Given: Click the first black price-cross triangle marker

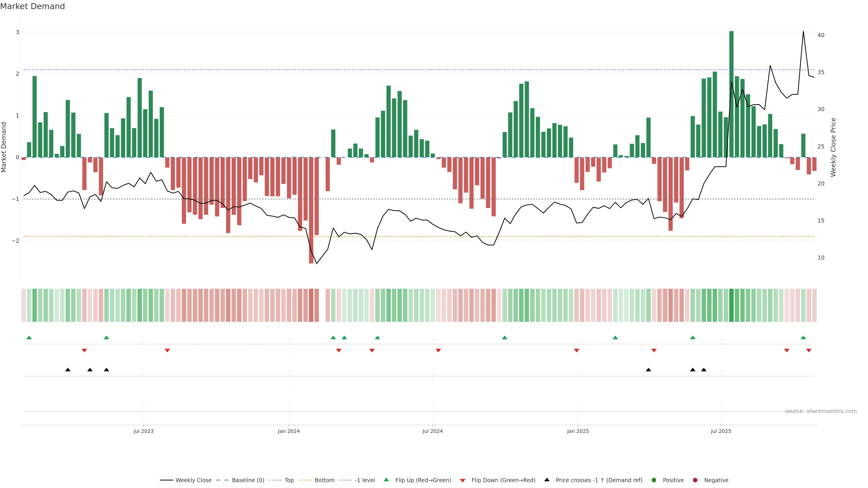Looking at the screenshot, I should point(68,370).
